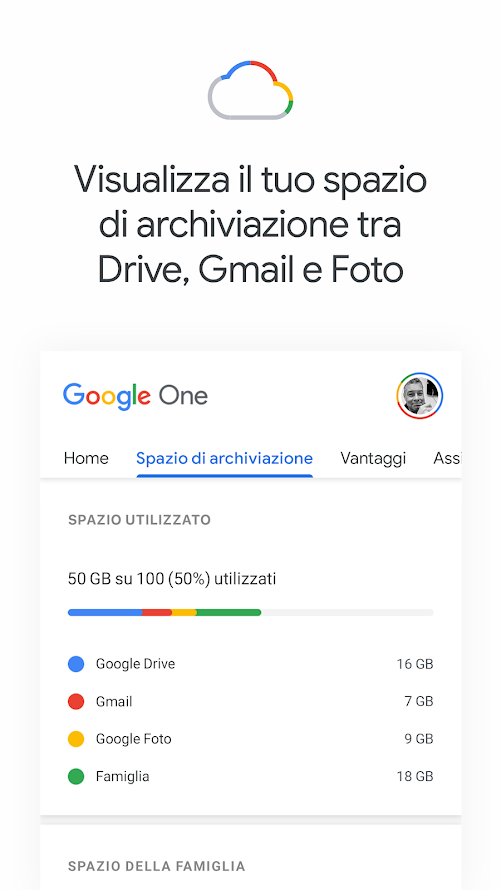Click the Google Drive storage row
501x890 pixels.
point(251,664)
